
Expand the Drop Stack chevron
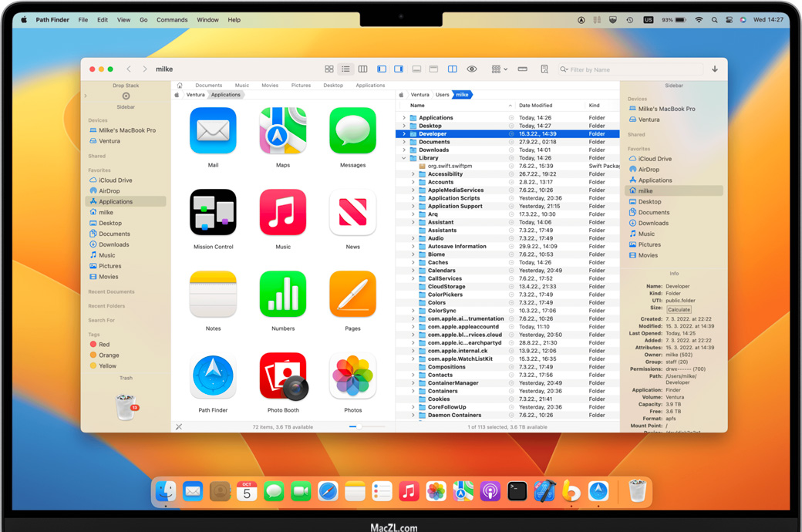(86, 96)
